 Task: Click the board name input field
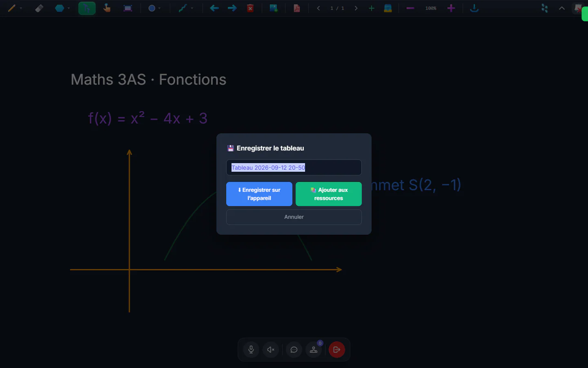pyautogui.click(x=294, y=168)
